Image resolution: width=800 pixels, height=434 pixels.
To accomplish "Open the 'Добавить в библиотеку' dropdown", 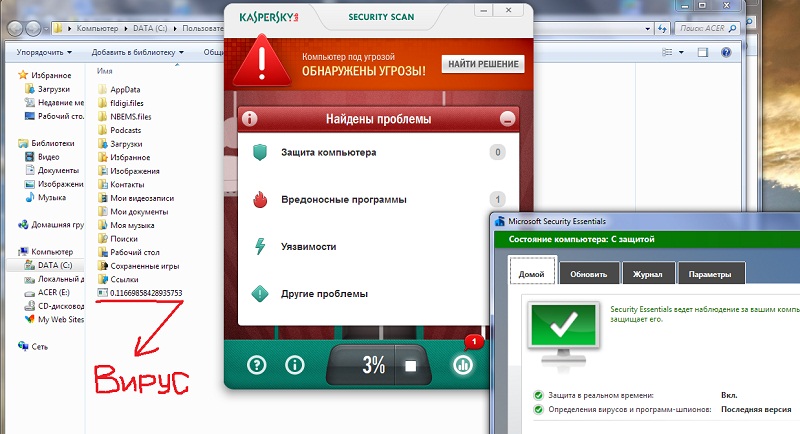I will click(137, 52).
